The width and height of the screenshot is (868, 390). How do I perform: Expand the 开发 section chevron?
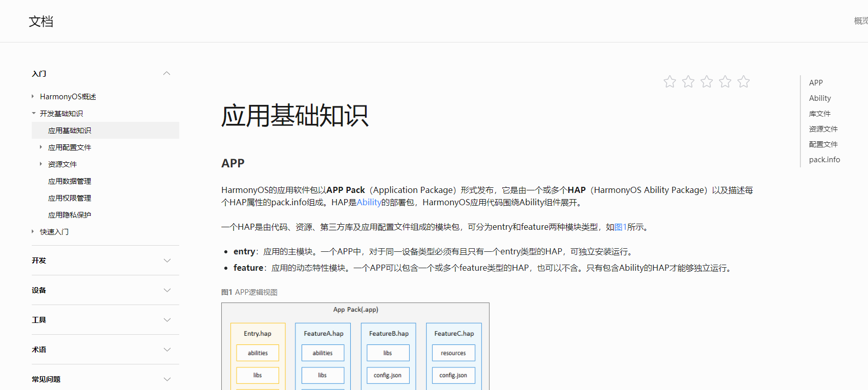166,261
